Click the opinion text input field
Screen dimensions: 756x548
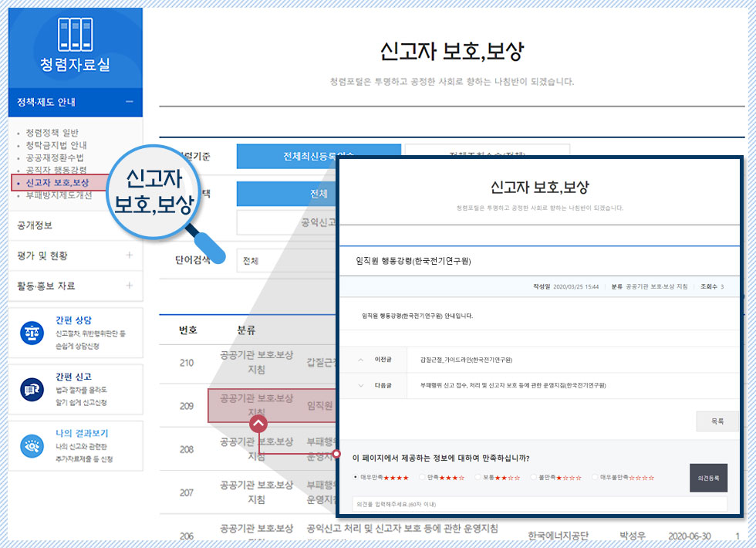click(x=539, y=504)
